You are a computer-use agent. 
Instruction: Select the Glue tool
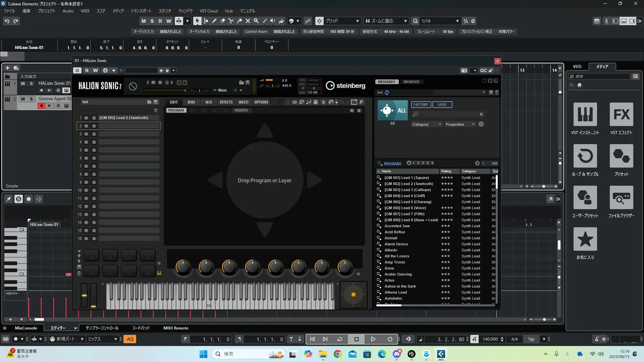click(x=239, y=21)
